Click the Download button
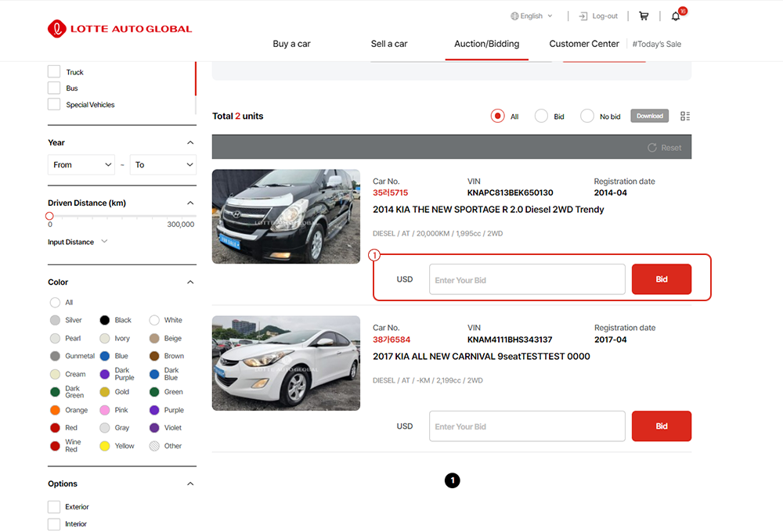 [x=650, y=116]
